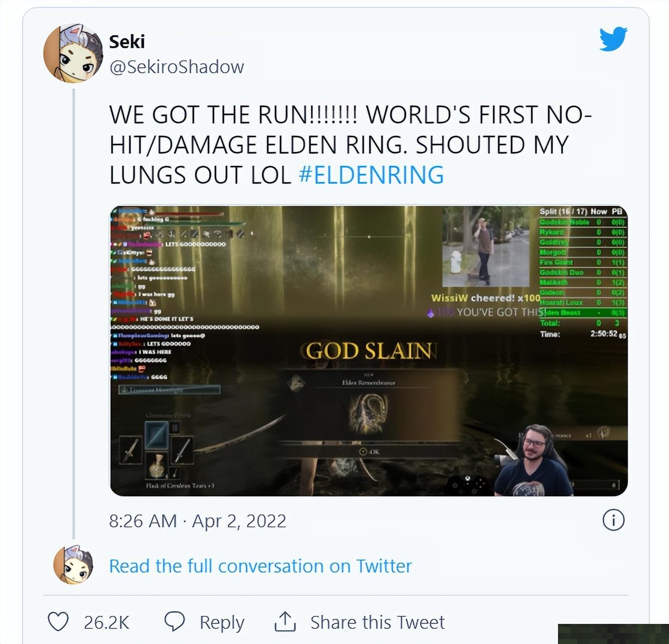Click the Reply button text
This screenshot has height=644, width=669.
[222, 622]
